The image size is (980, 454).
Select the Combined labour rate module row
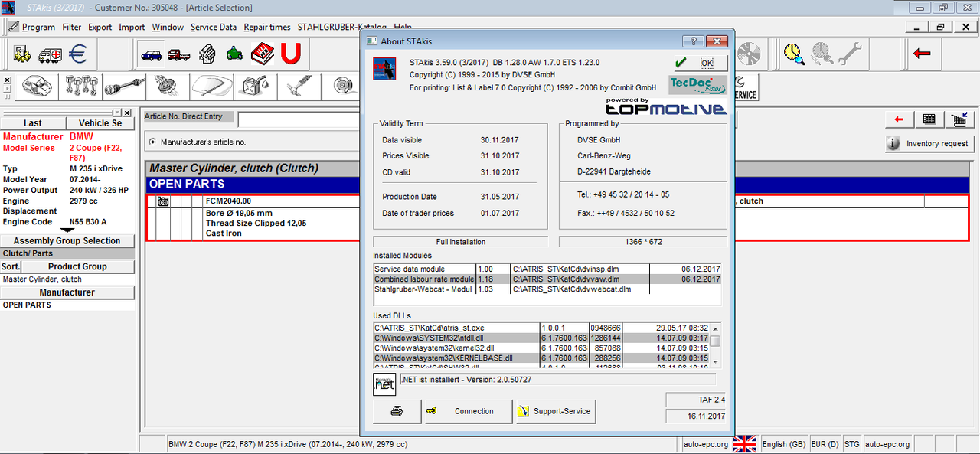pos(547,279)
